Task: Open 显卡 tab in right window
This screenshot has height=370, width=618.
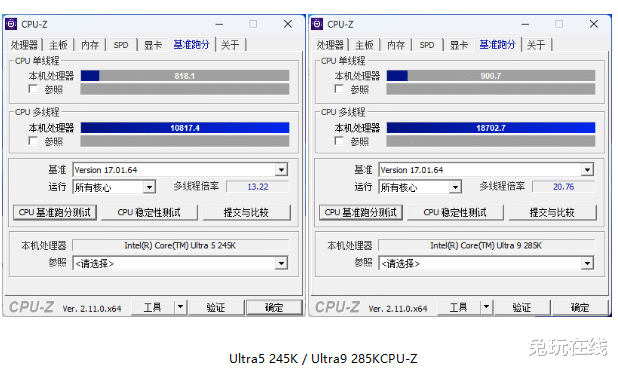Action: 459,45
